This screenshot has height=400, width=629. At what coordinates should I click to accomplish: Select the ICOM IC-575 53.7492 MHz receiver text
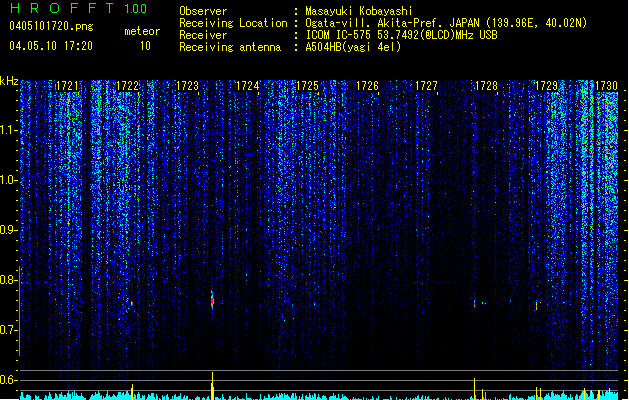coord(401,35)
